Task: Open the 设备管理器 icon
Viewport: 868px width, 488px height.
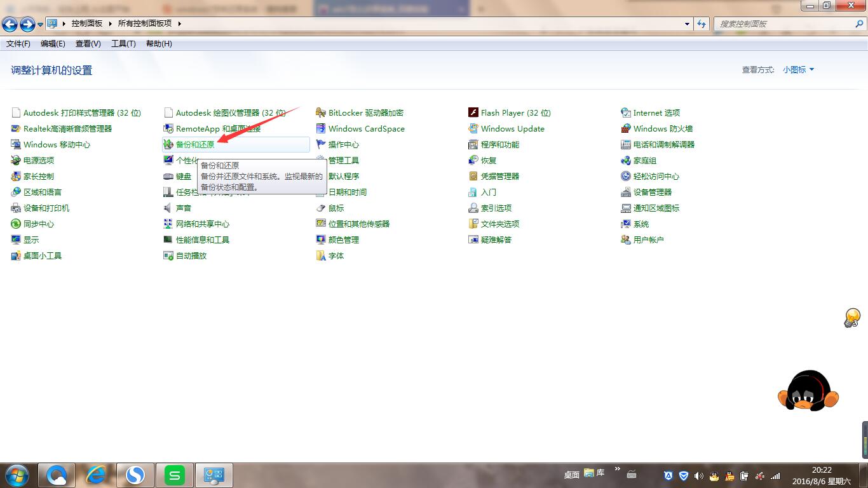Action: click(626, 192)
